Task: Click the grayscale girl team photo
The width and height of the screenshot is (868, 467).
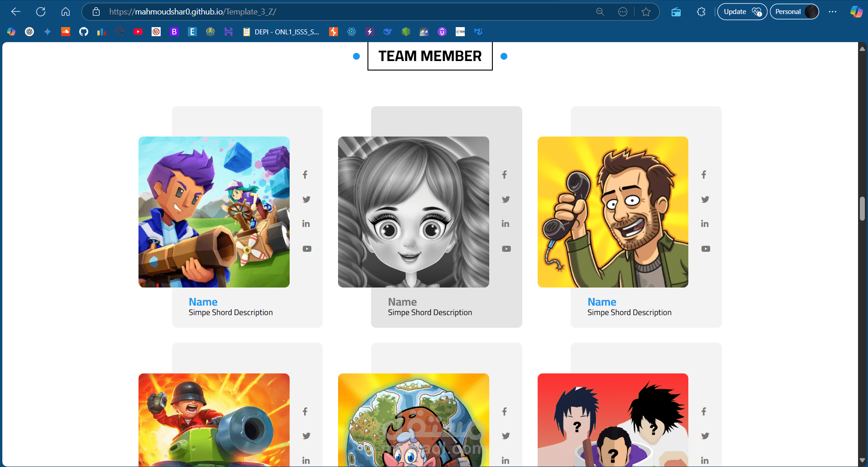Action: [x=414, y=212]
